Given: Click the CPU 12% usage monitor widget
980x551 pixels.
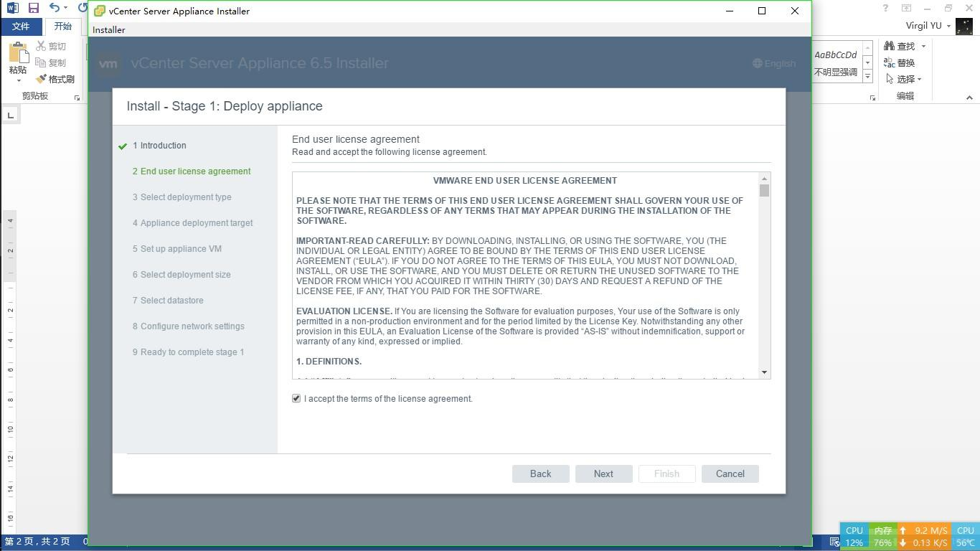Looking at the screenshot, I should tap(854, 537).
